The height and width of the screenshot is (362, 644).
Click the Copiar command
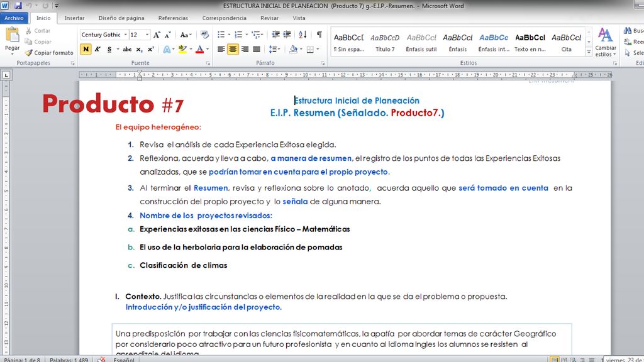(x=38, y=42)
